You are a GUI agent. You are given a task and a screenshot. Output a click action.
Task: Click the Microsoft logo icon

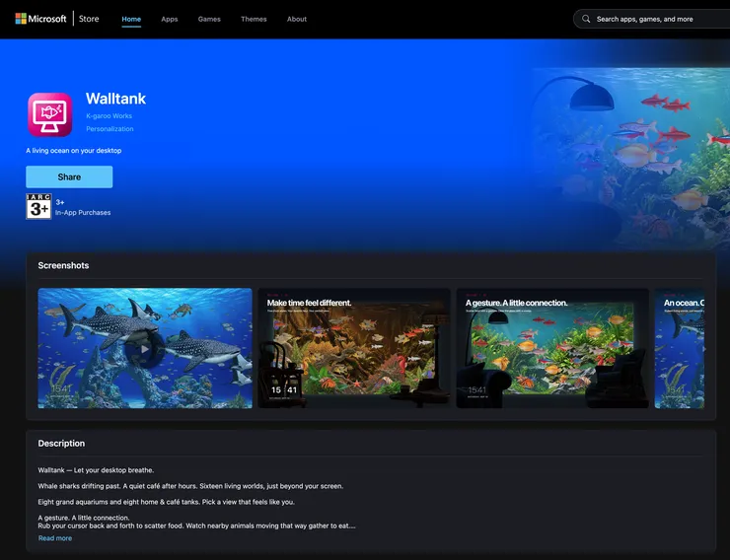coord(21,19)
